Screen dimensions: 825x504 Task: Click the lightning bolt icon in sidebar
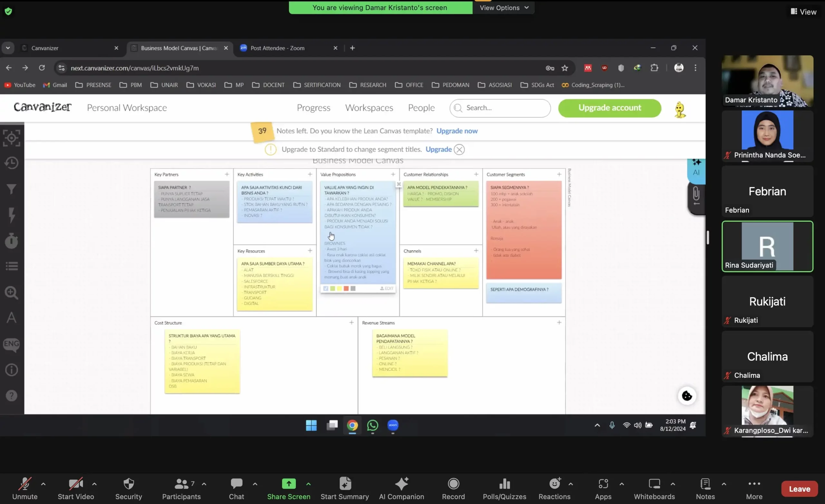(x=12, y=215)
